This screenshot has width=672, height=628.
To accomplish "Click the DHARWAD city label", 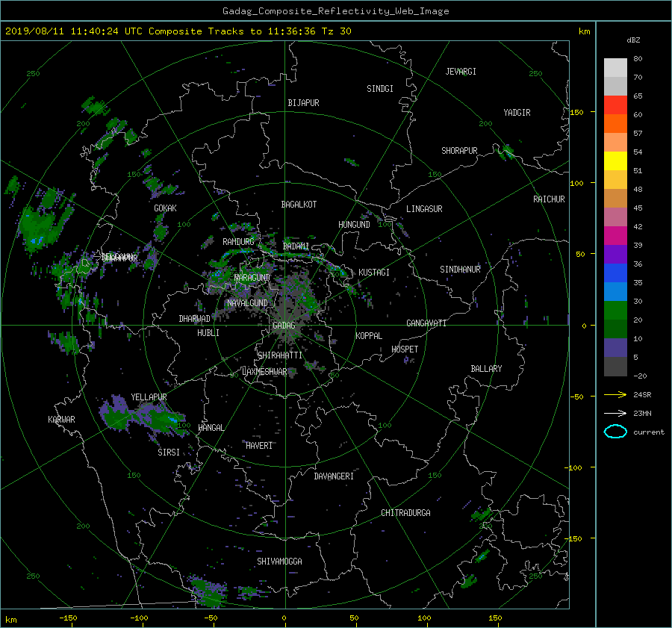I will click(x=194, y=319).
